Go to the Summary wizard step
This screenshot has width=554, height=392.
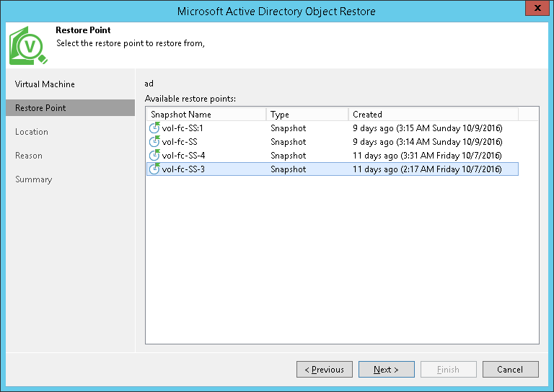pos(34,179)
